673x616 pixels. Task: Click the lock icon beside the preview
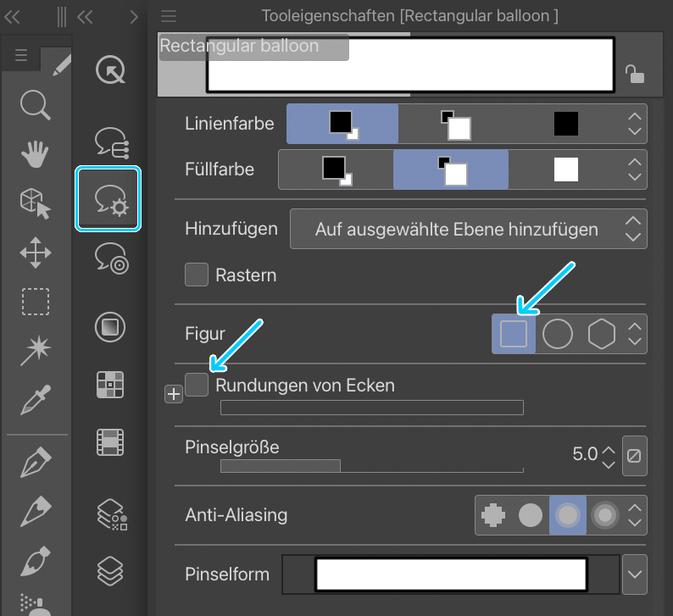(x=634, y=75)
